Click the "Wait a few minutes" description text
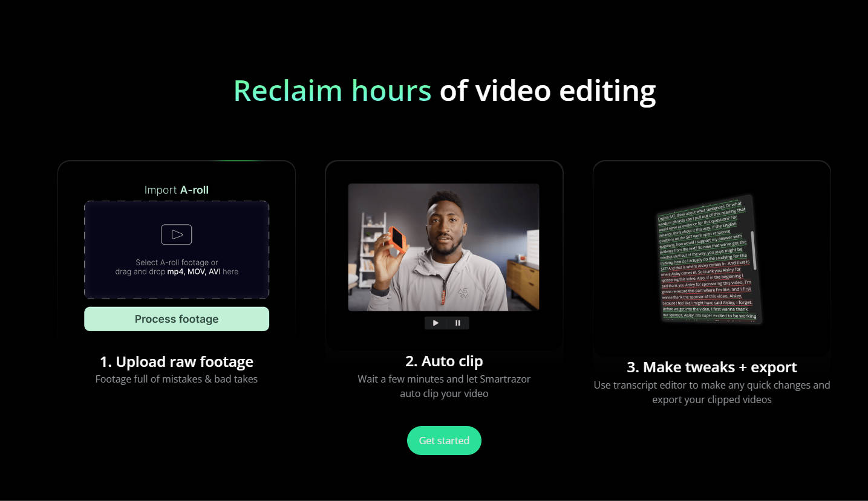 coord(444,380)
